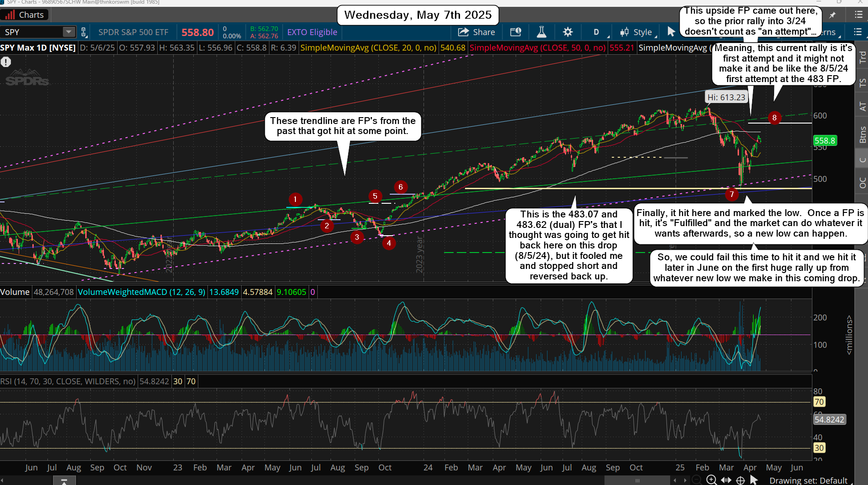Expand the SPY symbol dropdown arrow
This screenshot has height=485, width=868.
coord(69,32)
